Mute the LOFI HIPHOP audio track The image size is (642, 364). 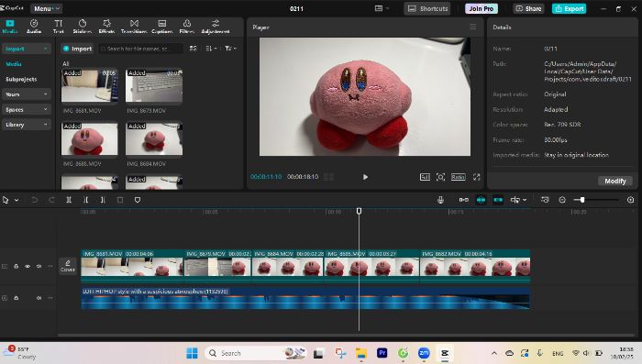click(39, 298)
